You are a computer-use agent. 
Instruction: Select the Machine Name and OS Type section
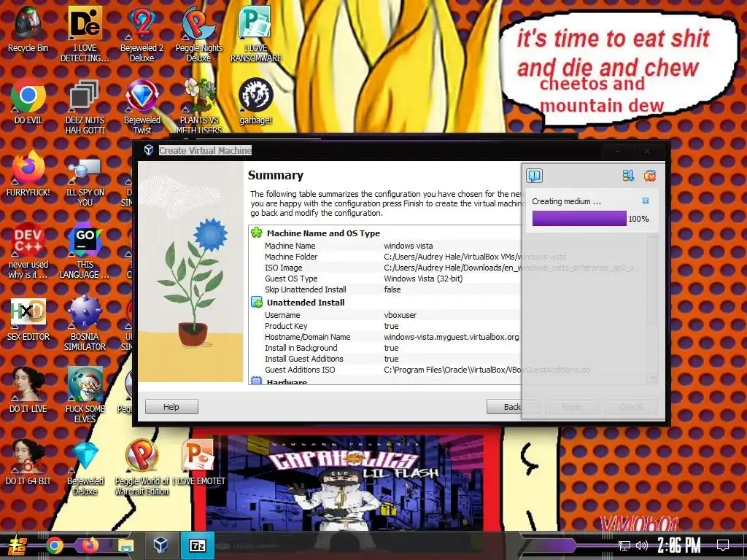(323, 233)
